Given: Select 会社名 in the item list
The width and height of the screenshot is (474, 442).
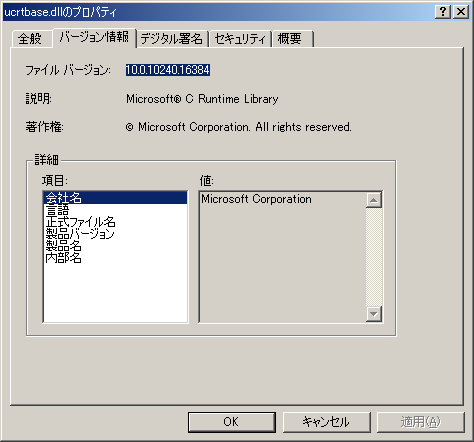Looking at the screenshot, I should click(x=115, y=198).
